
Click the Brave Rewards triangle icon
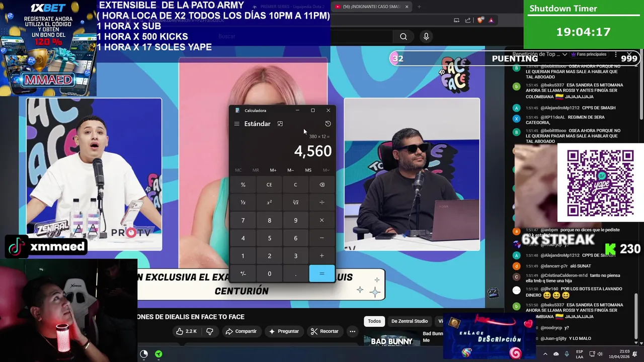(x=491, y=20)
